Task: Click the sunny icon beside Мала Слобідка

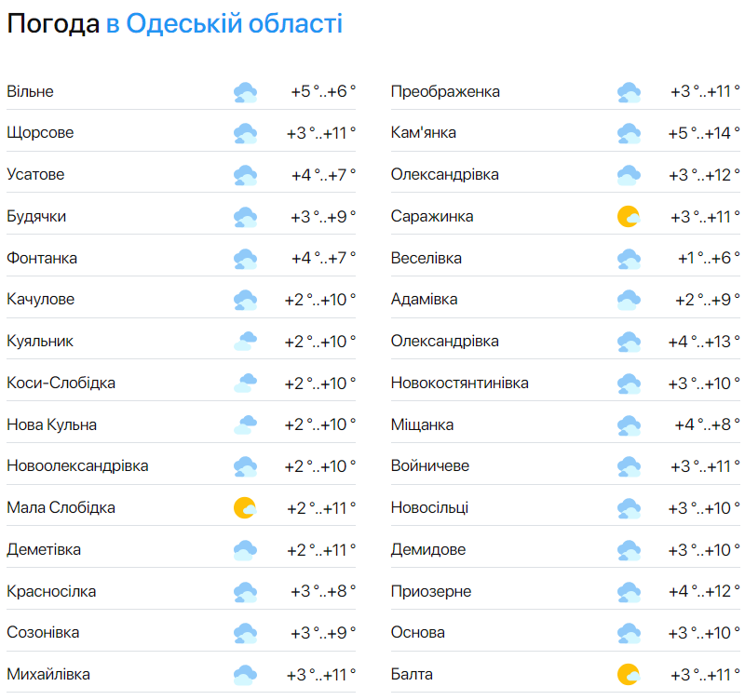Action: click(x=245, y=508)
